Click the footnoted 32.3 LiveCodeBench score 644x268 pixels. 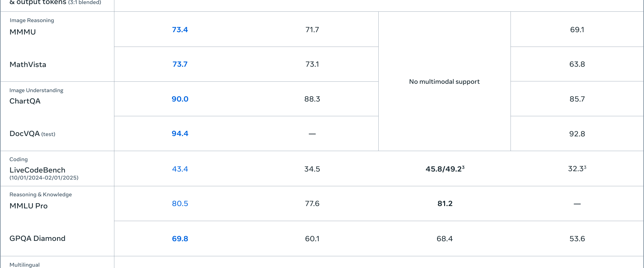click(577, 169)
